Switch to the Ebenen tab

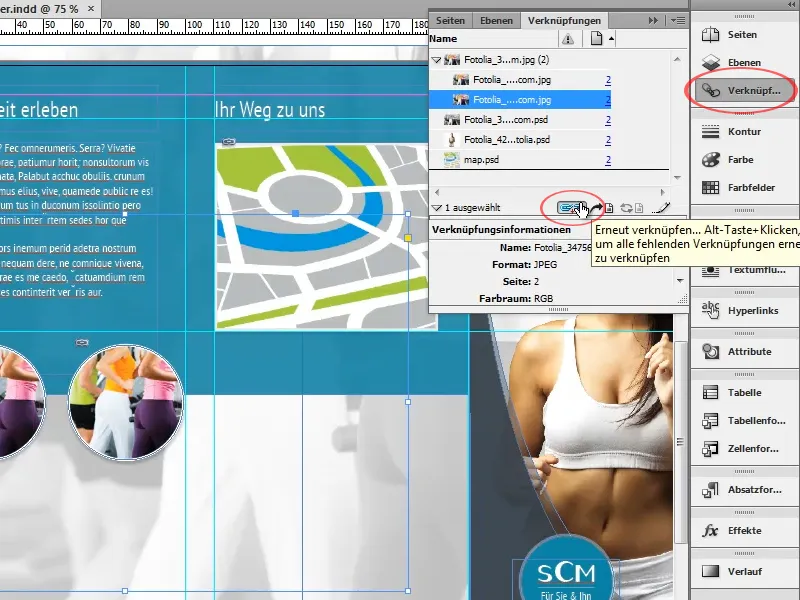(x=496, y=20)
